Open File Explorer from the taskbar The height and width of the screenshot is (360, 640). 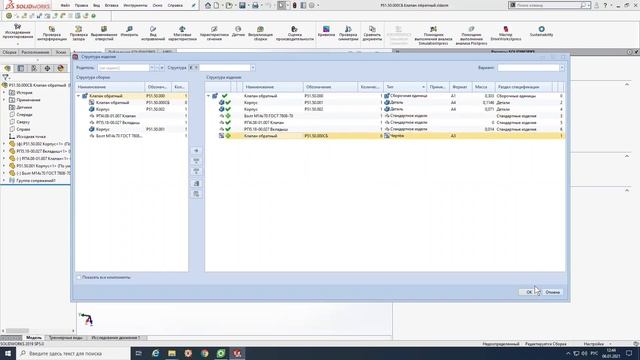coord(172,353)
